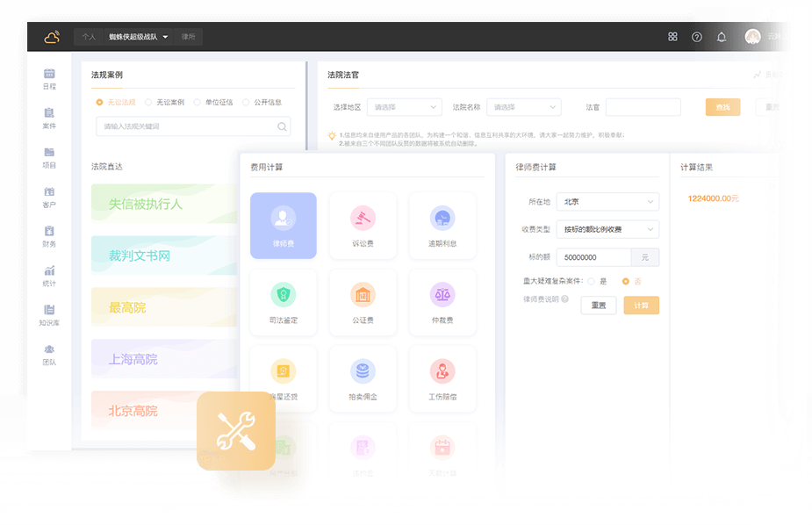Open the help question mark icon
The image size is (812, 525).
click(x=696, y=37)
